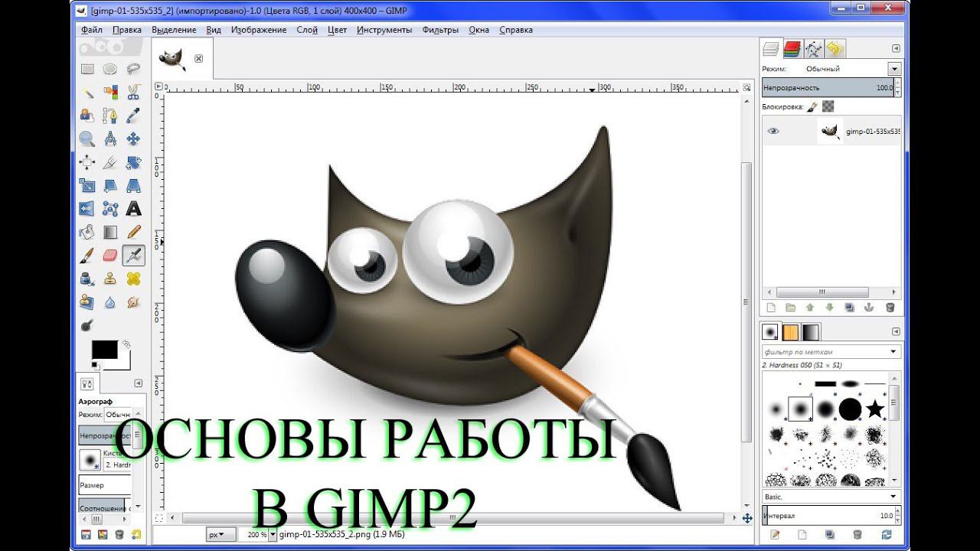Delete layer using trash icon
The height and width of the screenshot is (551, 980).
coord(890,308)
